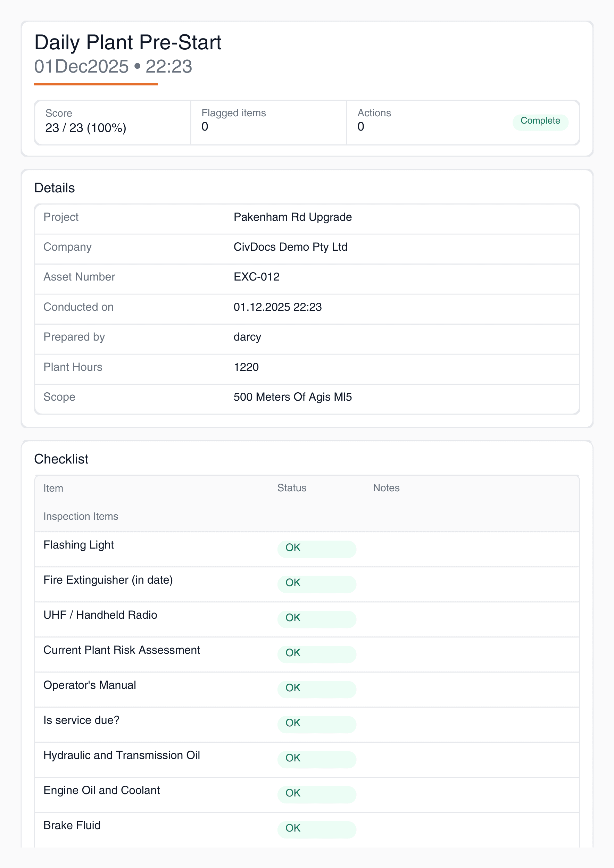
Task: Click the CivDocs Demo Pty Ltd company name
Action: 290,247
